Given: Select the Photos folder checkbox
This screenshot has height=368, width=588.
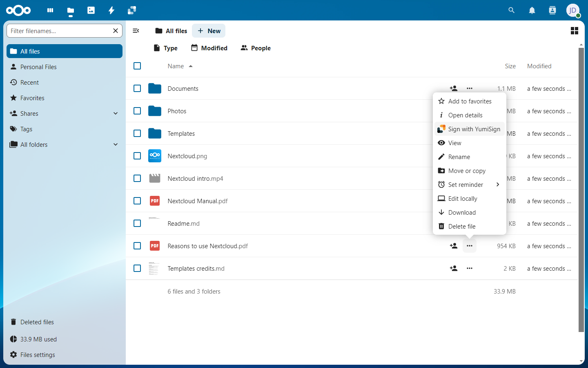Looking at the screenshot, I should tap(137, 111).
